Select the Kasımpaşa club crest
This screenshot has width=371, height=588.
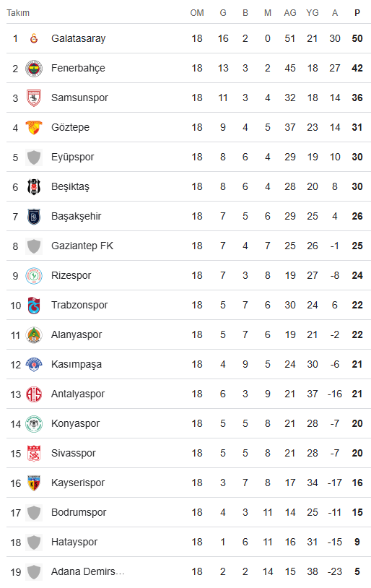point(34,365)
